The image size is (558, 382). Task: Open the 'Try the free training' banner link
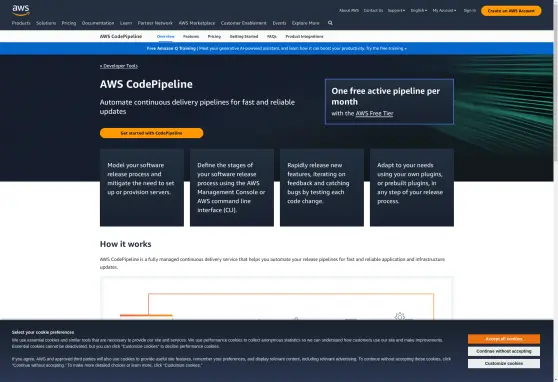click(x=386, y=48)
